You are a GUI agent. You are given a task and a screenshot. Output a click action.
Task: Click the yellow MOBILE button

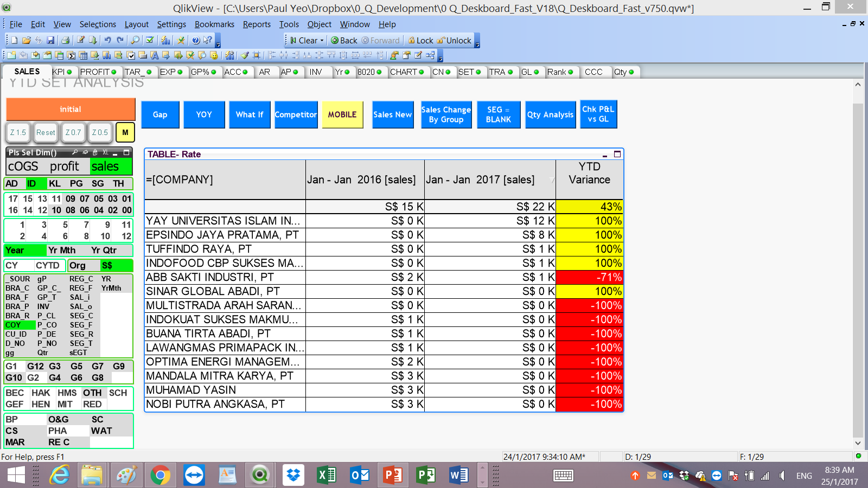(342, 114)
